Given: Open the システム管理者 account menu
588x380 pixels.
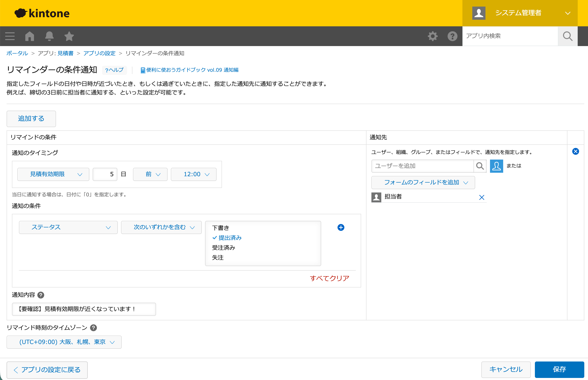Looking at the screenshot, I should pyautogui.click(x=518, y=13).
